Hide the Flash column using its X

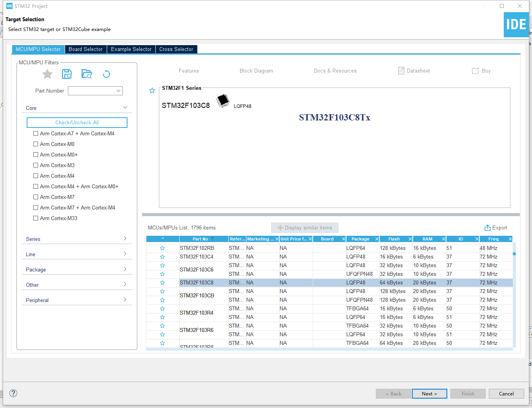(x=410, y=239)
